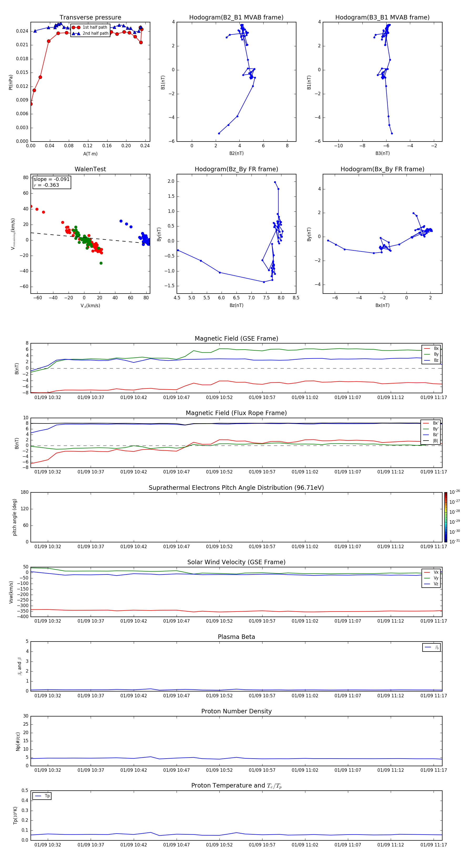Click the "WalenTest" plot title
Image resolution: width=473 pixels, height=868 pixels.
[x=90, y=169]
